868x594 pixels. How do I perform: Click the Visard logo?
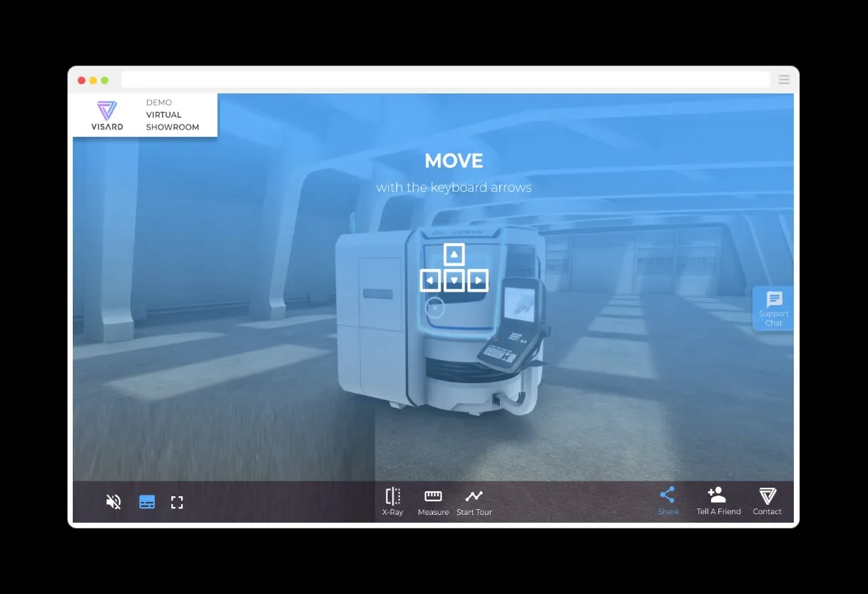(107, 116)
